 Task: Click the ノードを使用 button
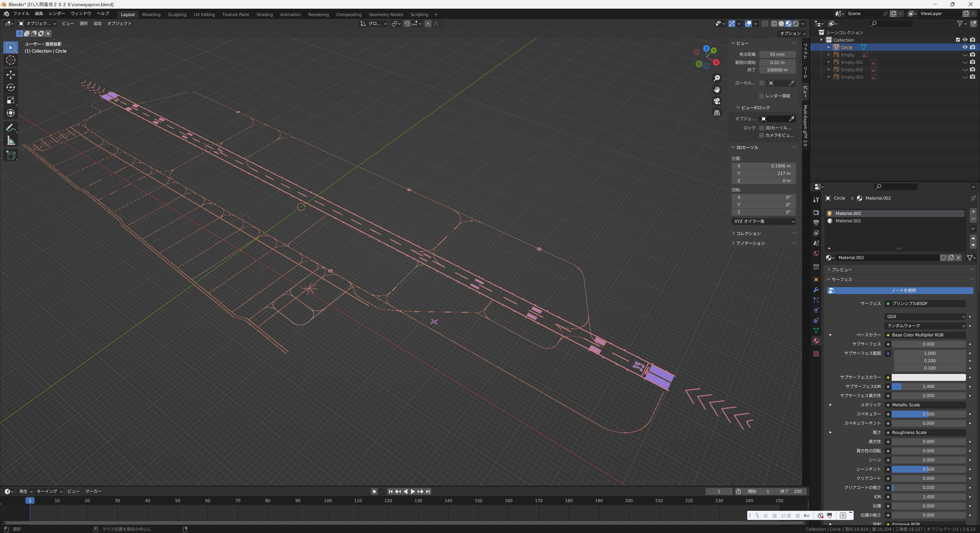point(900,291)
